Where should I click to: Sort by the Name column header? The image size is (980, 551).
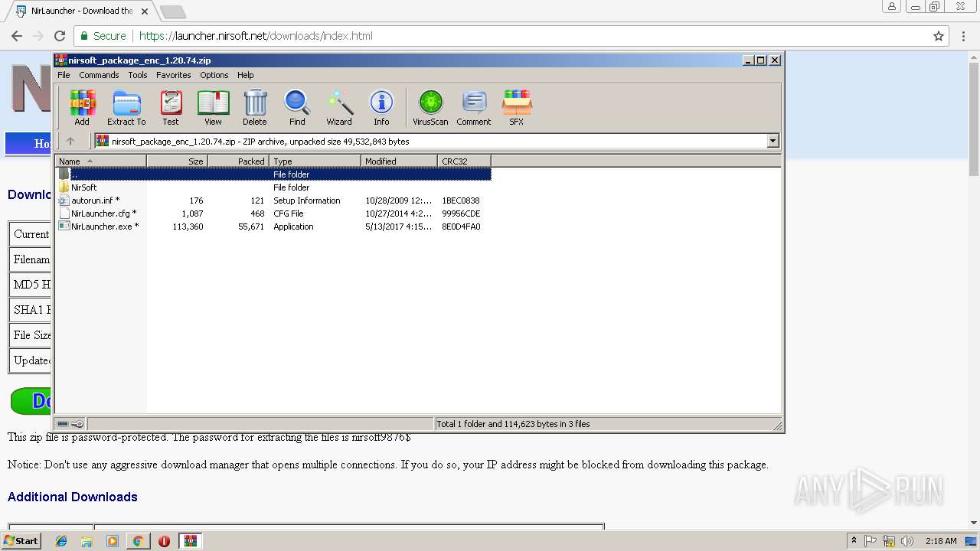(100, 161)
